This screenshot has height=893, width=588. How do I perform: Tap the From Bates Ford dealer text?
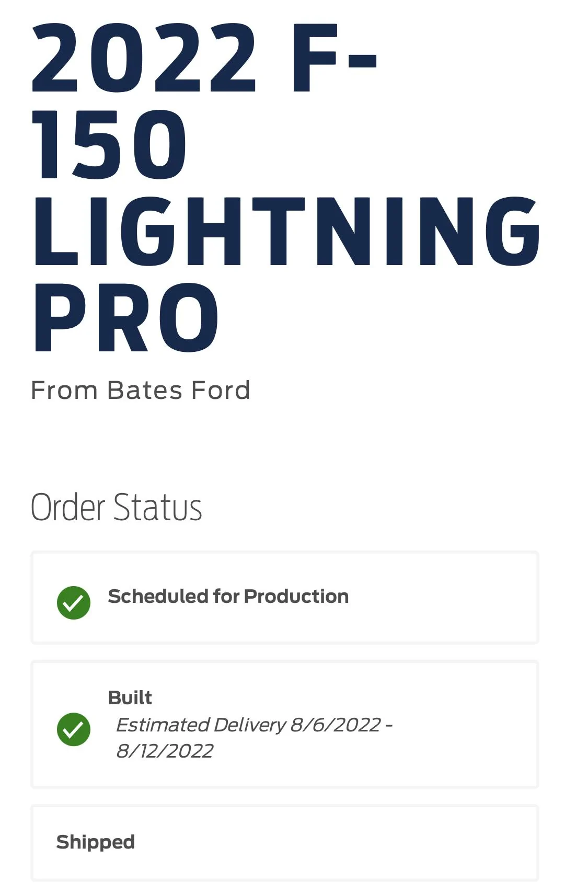click(x=141, y=390)
